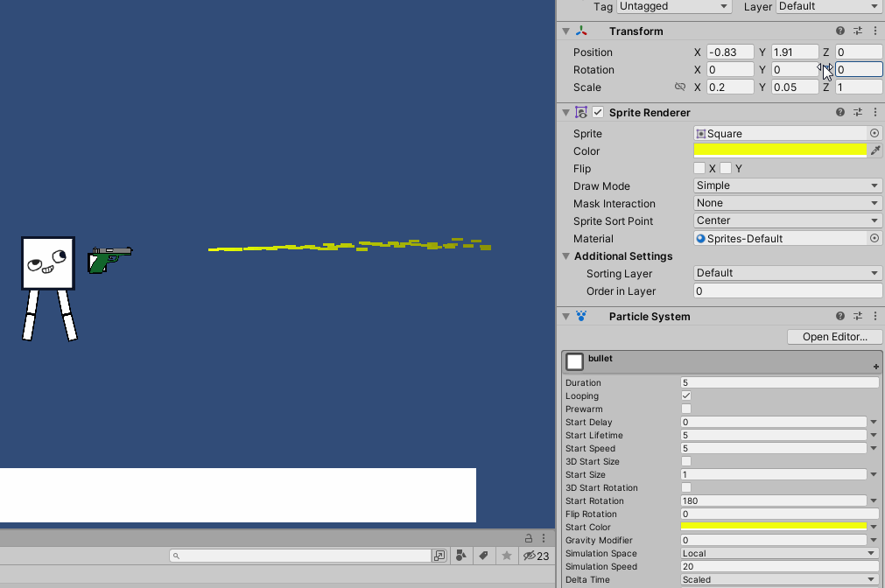Click the search by label icon
Screen dimensions: 885x588
click(x=482, y=556)
